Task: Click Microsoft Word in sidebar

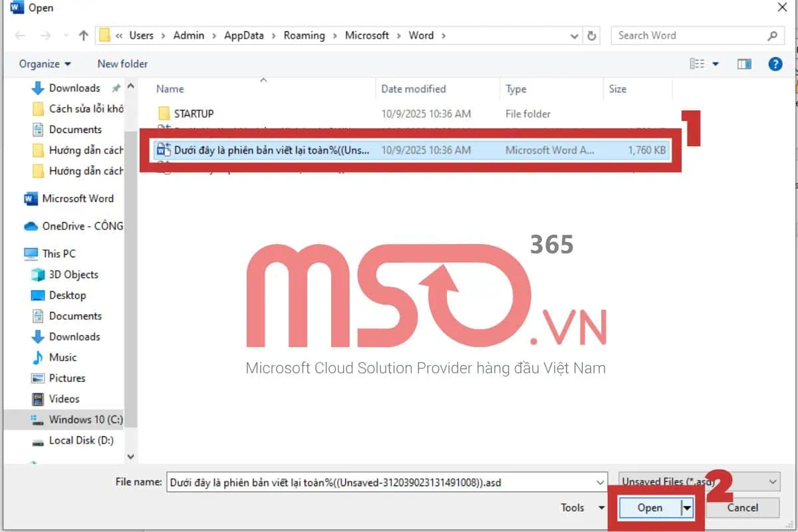Action: click(77, 198)
